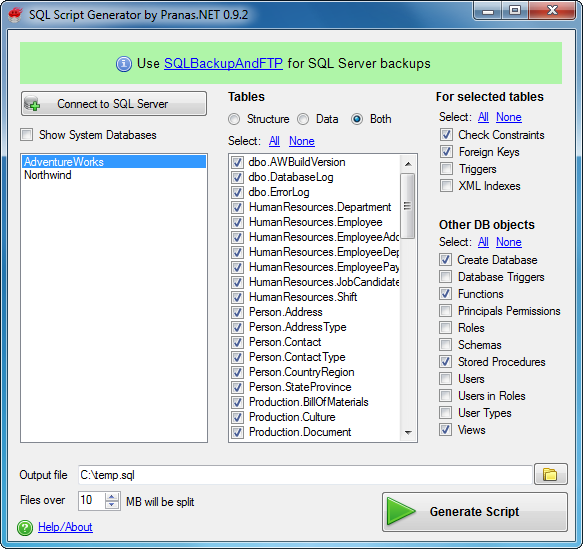Click the browse folder icon for output file
This screenshot has width=583, height=549.
[x=550, y=474]
